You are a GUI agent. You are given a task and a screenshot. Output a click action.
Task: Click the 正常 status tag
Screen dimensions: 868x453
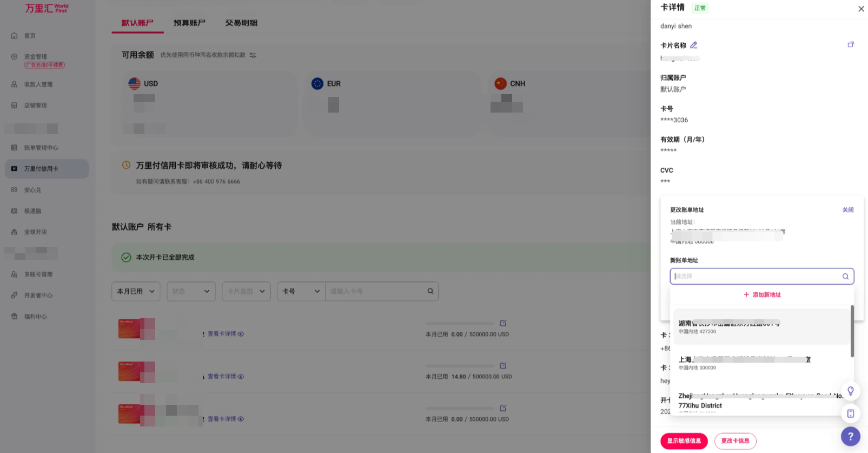[x=700, y=8]
